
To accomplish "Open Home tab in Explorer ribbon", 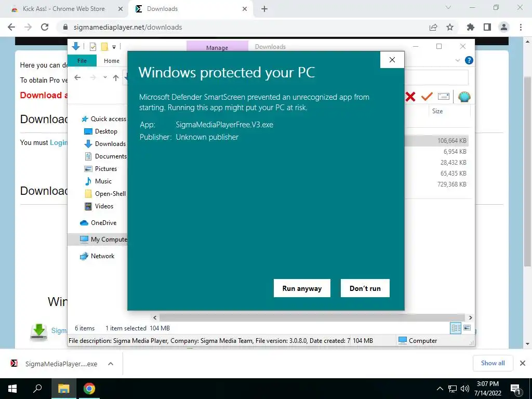I will pos(112,61).
